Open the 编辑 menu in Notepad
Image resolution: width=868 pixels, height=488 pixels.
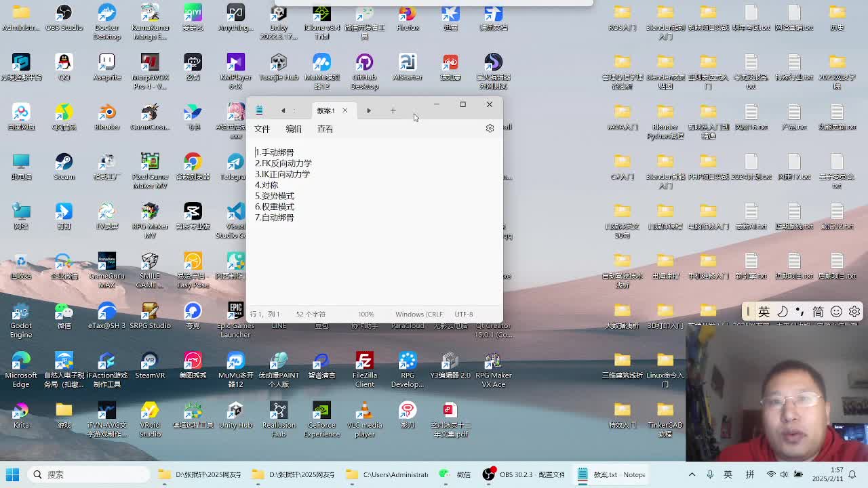point(294,129)
